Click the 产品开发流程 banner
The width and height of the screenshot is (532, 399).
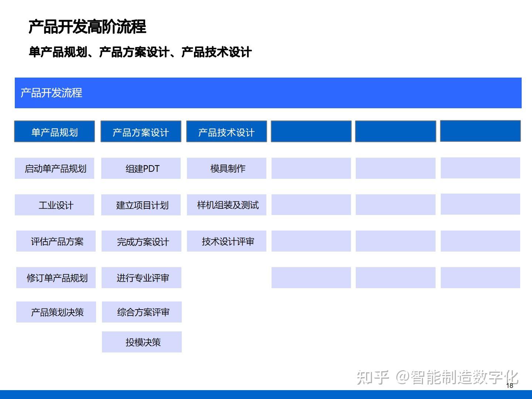(266, 92)
